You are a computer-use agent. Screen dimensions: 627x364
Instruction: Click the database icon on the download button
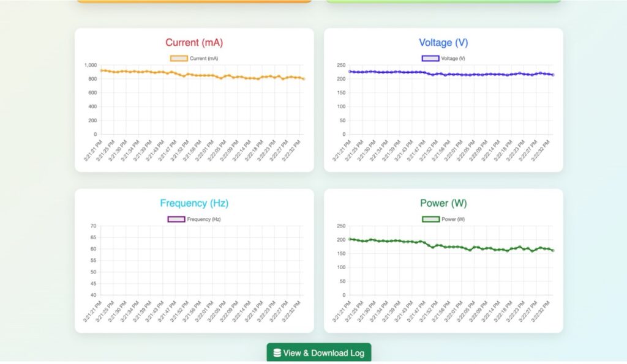[278, 353]
